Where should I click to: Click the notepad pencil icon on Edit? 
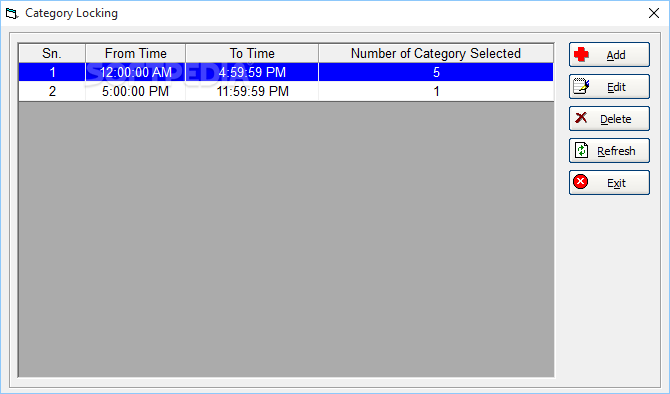[581, 86]
